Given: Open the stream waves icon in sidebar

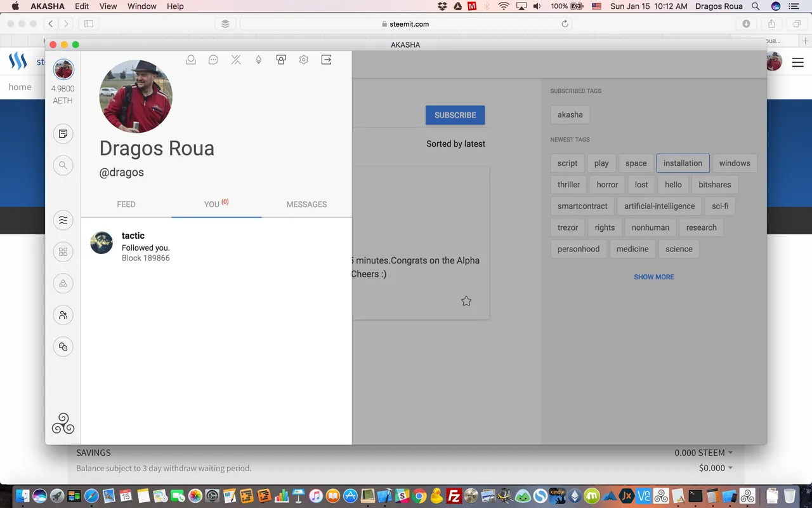Looking at the screenshot, I should [63, 220].
